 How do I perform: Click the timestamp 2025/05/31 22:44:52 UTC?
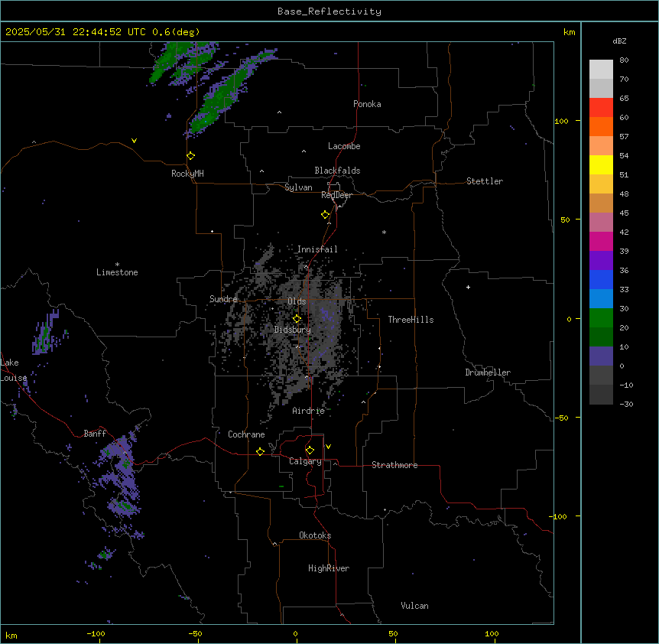76,32
